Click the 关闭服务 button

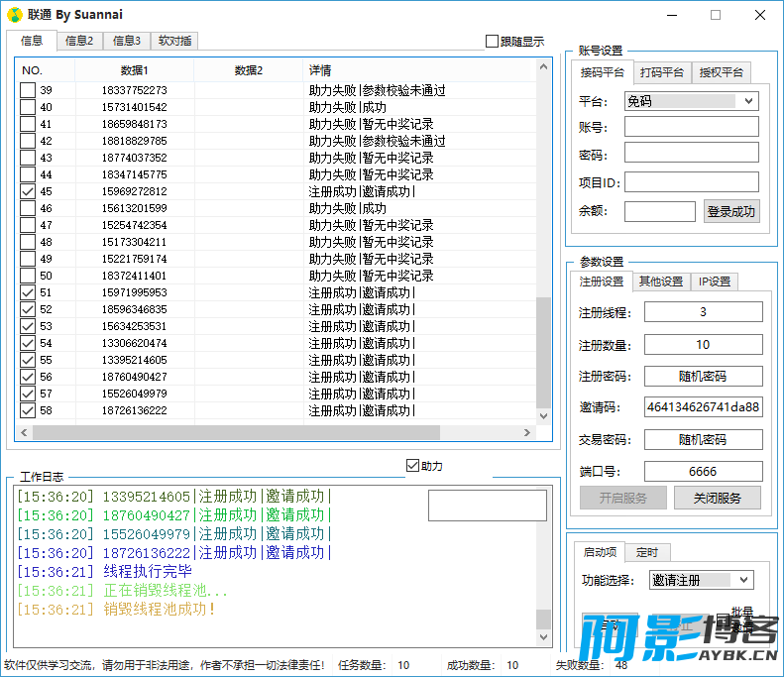717,498
